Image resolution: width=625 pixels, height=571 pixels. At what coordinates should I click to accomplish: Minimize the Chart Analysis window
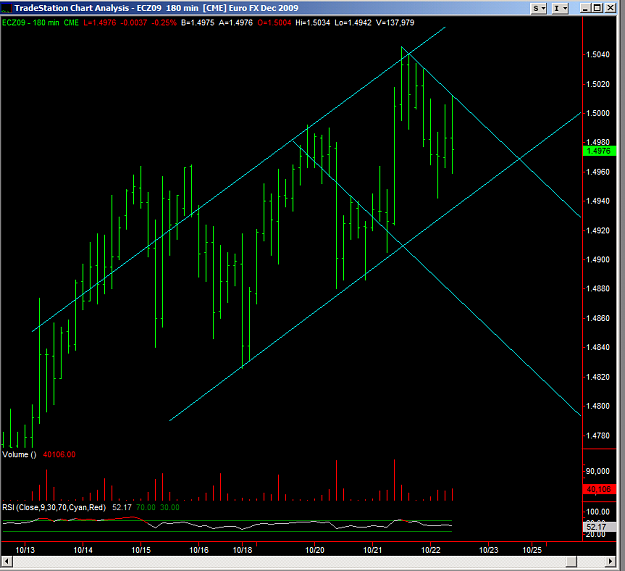point(585,8)
